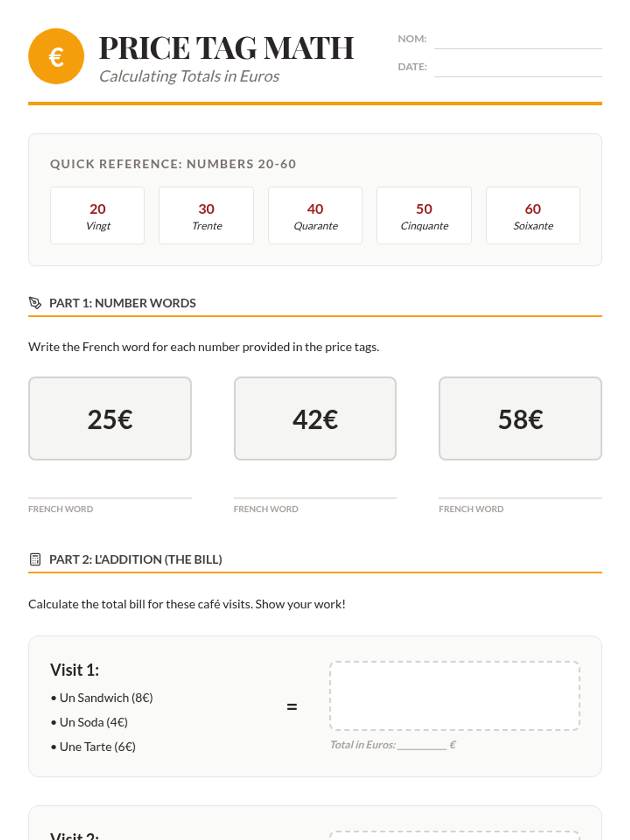Viewport: 630px width, 840px height.
Task: Click the 42€ price tag
Action: pos(315,418)
